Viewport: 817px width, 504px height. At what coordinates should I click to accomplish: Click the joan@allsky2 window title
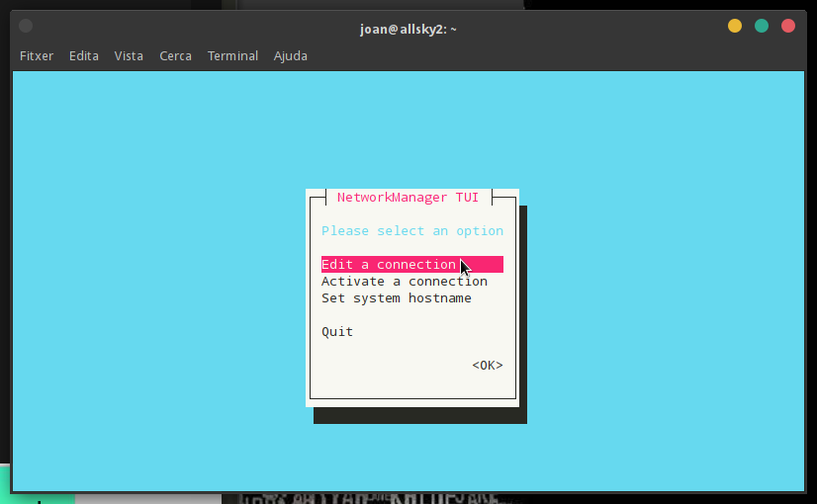tap(408, 30)
